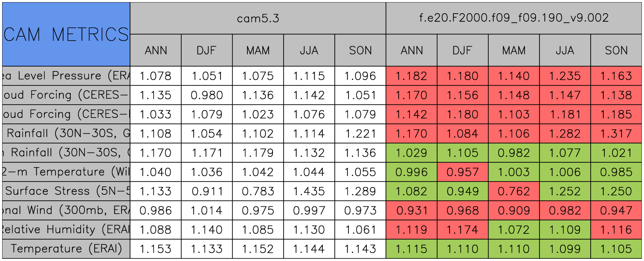Click the Temperature (ERAI) row label

pos(66,249)
